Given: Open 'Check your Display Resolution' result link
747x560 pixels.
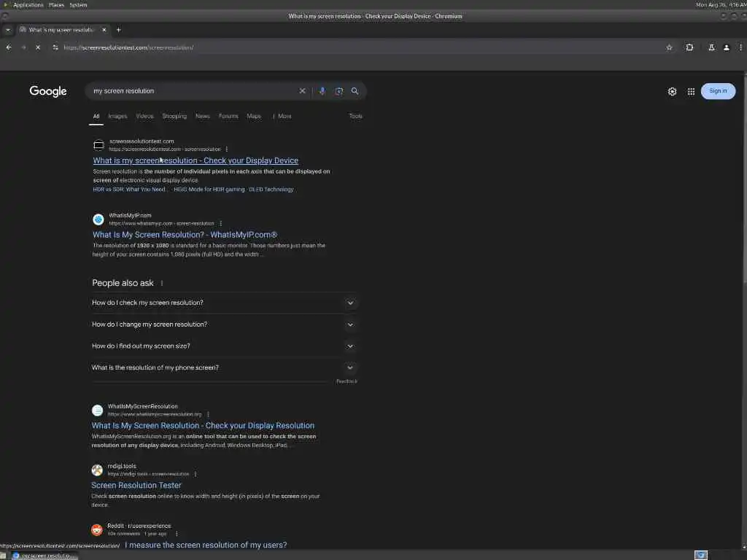Looking at the screenshot, I should [203, 426].
